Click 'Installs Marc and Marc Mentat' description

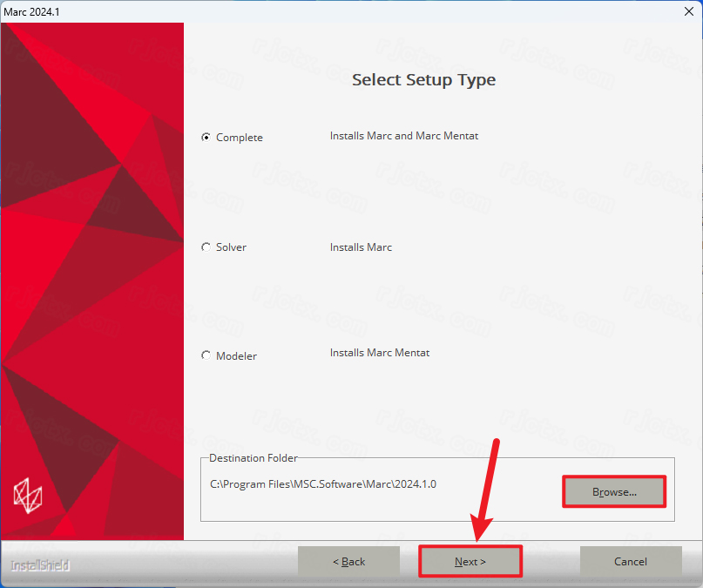click(404, 136)
